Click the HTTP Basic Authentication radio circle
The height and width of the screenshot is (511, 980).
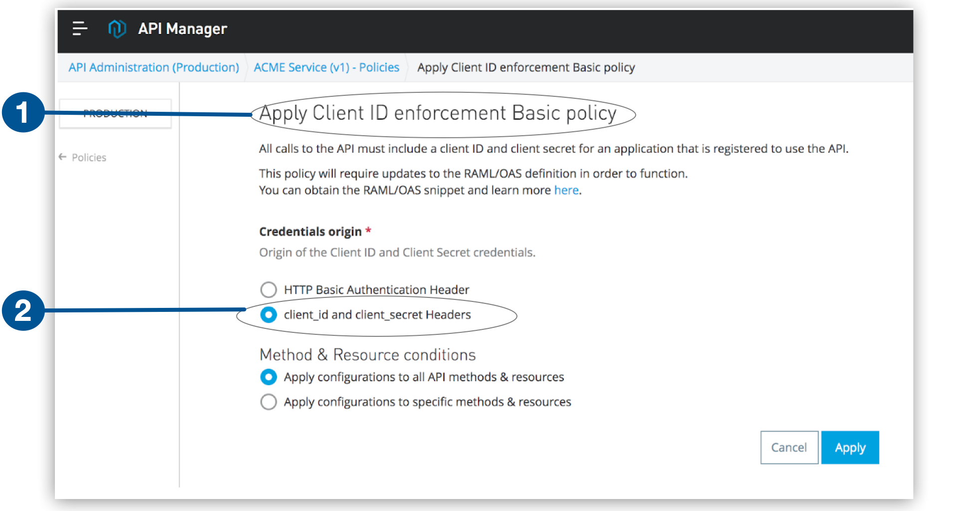pyautogui.click(x=268, y=289)
